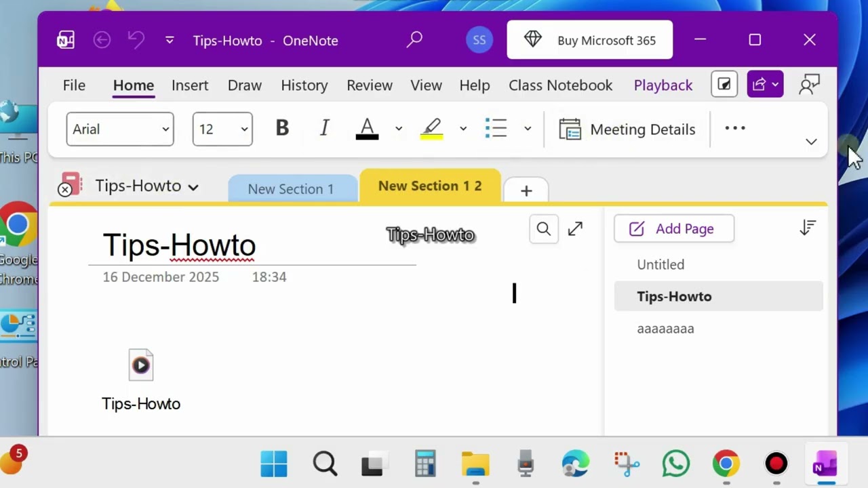Expand page to full view arrows
The height and width of the screenshot is (488, 868).
(575, 228)
